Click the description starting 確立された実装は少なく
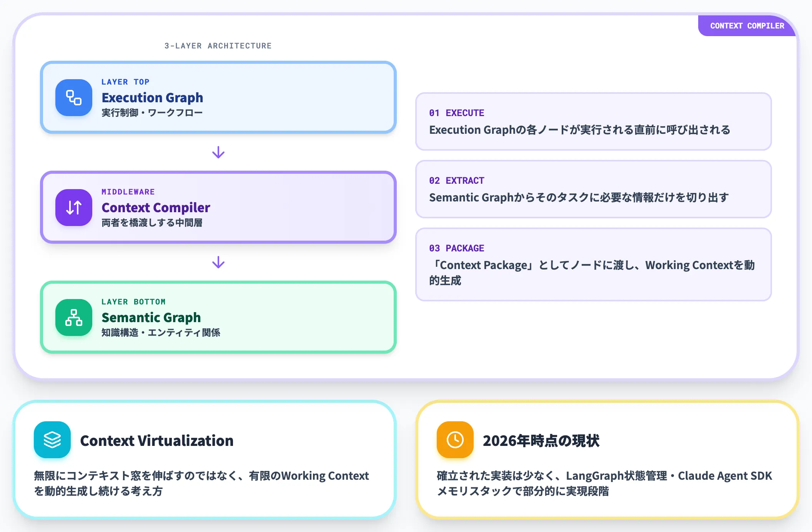 coord(604,483)
